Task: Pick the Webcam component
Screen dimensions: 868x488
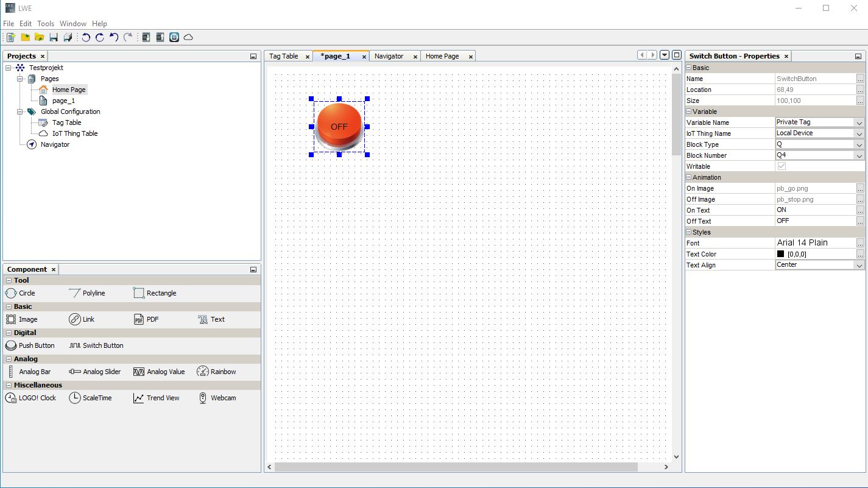Action: tap(217, 398)
